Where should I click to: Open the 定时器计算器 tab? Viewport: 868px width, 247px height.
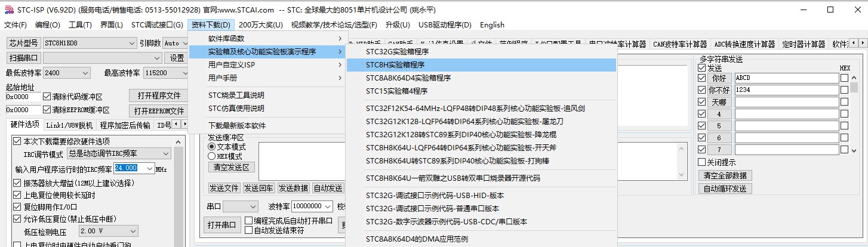pos(804,44)
